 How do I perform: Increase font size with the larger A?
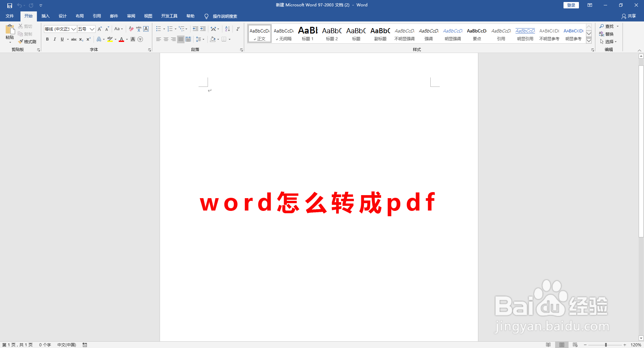pyautogui.click(x=100, y=29)
